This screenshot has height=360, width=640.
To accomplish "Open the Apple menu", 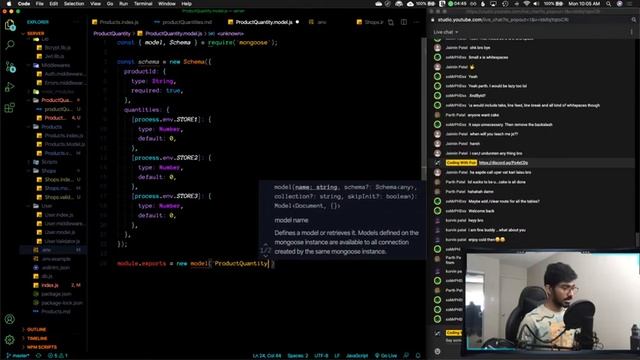I will pyautogui.click(x=8, y=4).
